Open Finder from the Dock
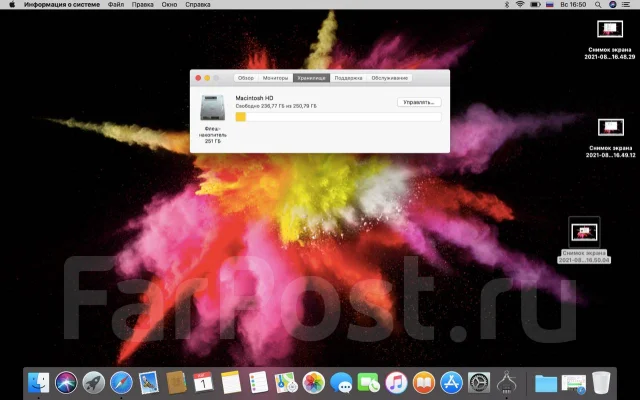The width and height of the screenshot is (640, 400). tap(38, 383)
